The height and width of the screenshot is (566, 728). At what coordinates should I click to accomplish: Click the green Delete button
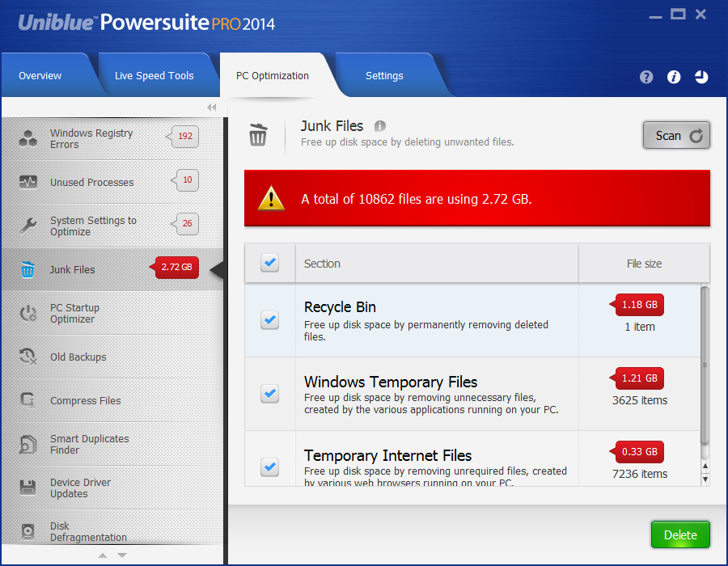680,534
